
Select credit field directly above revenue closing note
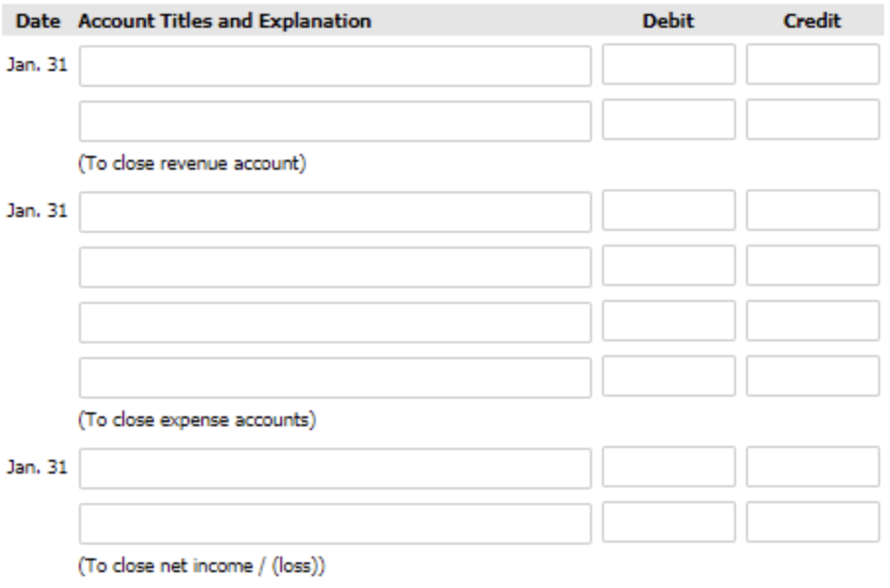(812, 119)
